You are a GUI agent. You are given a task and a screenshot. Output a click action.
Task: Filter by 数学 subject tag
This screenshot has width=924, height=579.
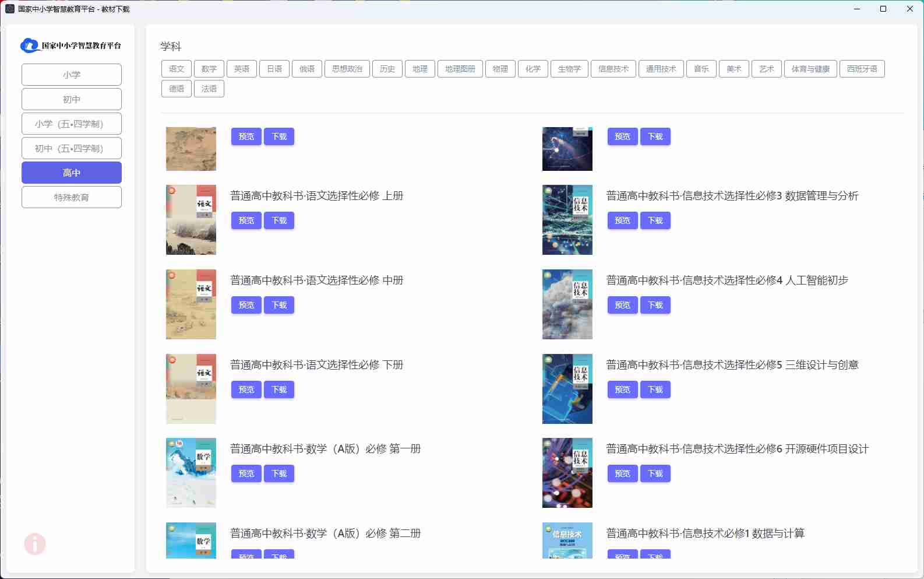(x=209, y=69)
